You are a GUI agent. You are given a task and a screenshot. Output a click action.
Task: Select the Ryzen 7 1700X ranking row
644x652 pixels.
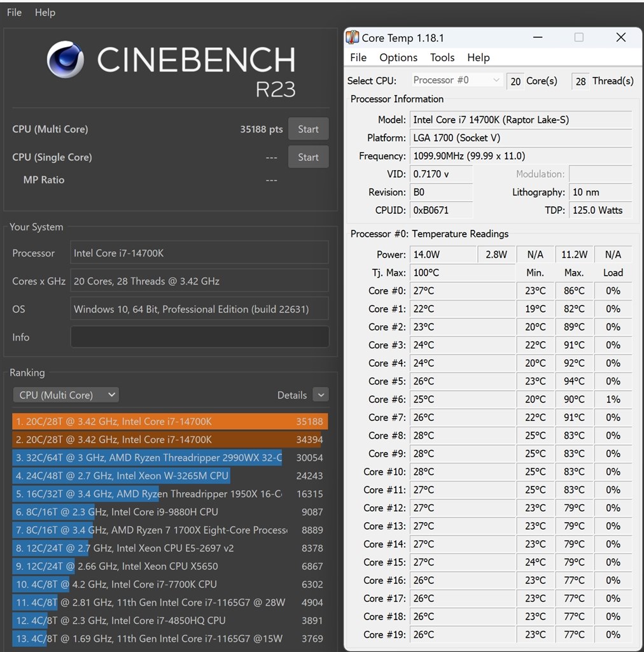(170, 530)
